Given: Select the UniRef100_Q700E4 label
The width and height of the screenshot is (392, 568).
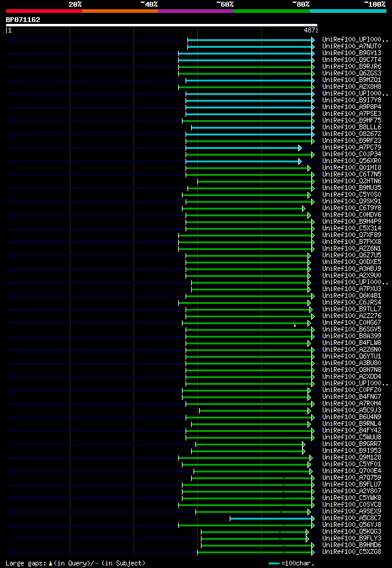Looking at the screenshot, I should (352, 471).
